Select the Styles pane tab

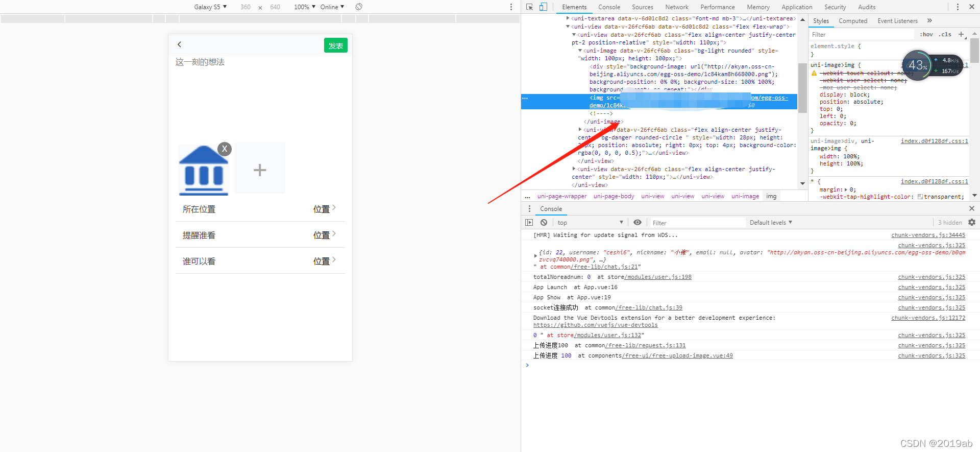coord(821,21)
